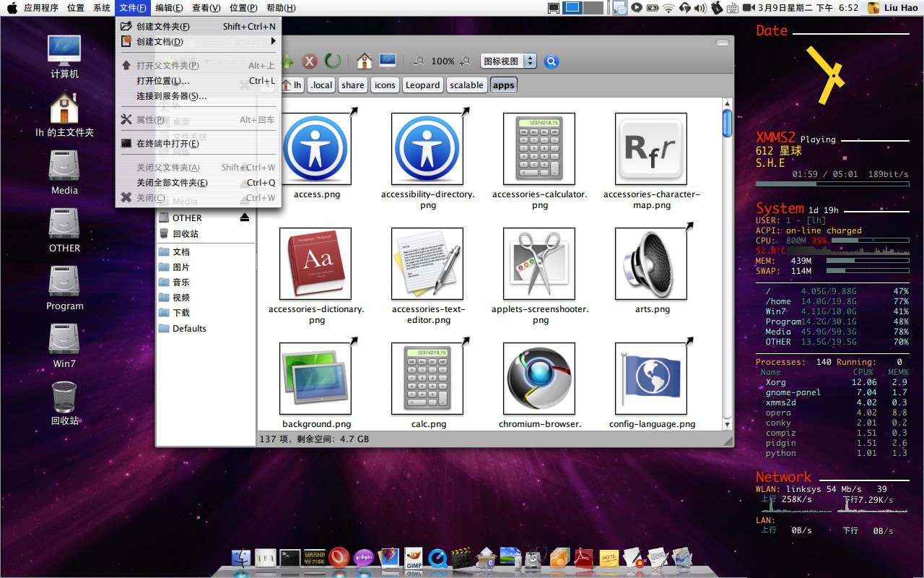Choose 连接到服务器 menu entry

[199, 96]
